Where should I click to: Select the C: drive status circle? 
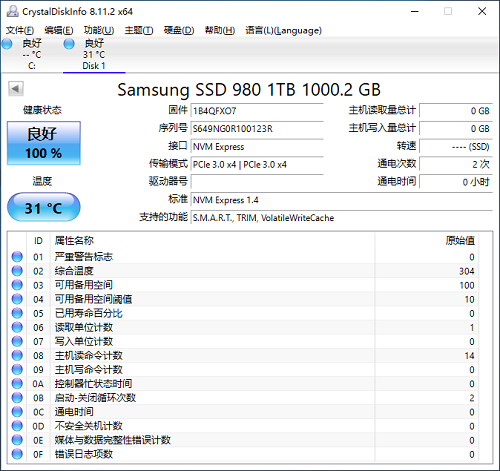[x=7, y=44]
